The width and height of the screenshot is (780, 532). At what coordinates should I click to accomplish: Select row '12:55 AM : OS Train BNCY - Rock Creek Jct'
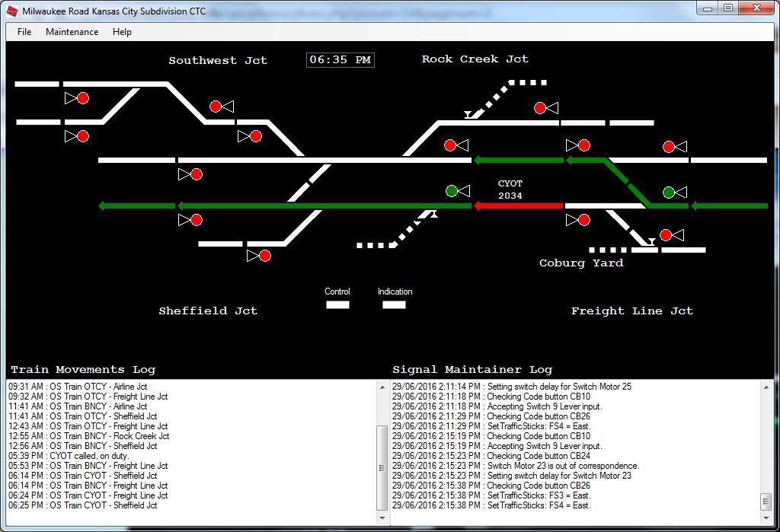pyautogui.click(x=88, y=436)
